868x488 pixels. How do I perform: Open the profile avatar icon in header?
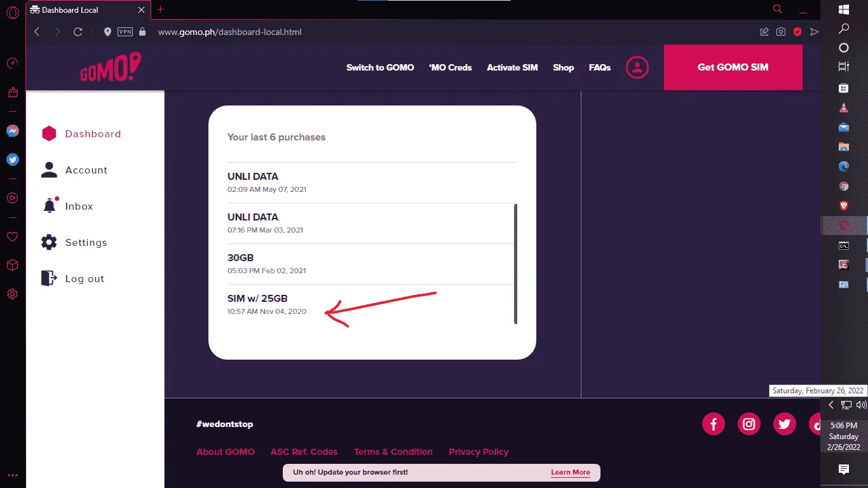tap(637, 67)
